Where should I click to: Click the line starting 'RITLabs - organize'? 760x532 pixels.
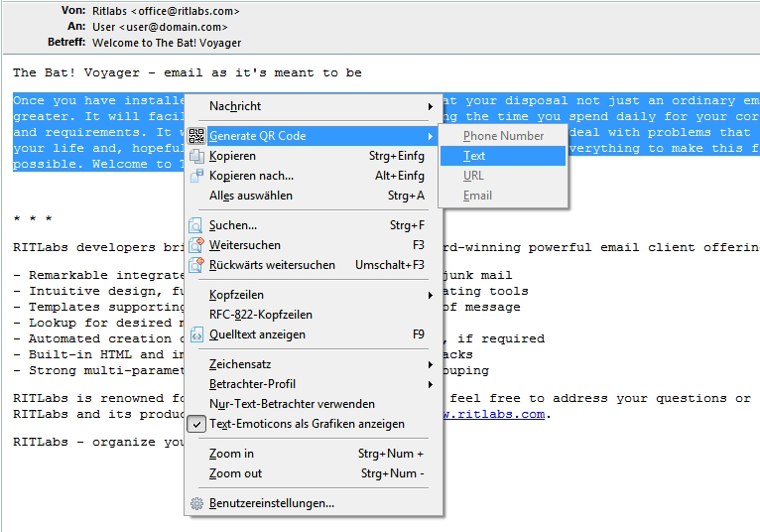point(98,443)
